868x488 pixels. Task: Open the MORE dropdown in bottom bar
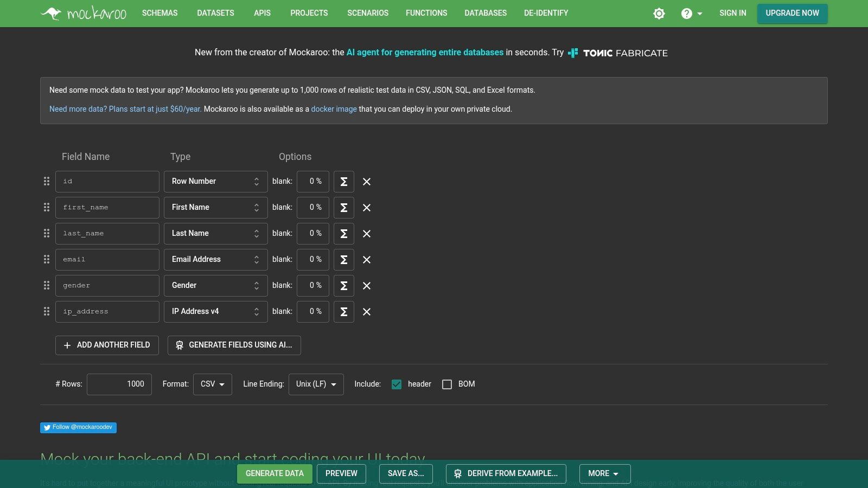point(604,473)
